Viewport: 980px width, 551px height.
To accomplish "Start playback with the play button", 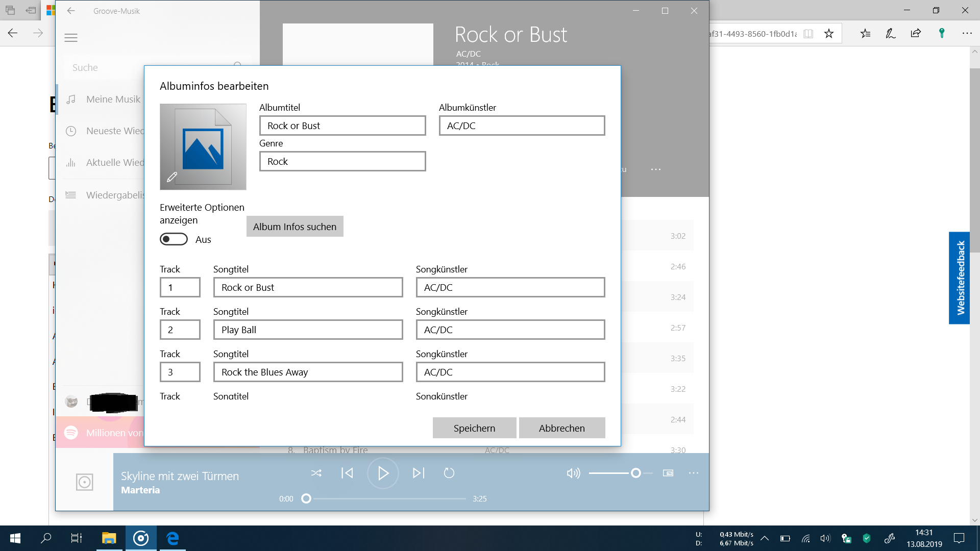I will click(x=383, y=473).
